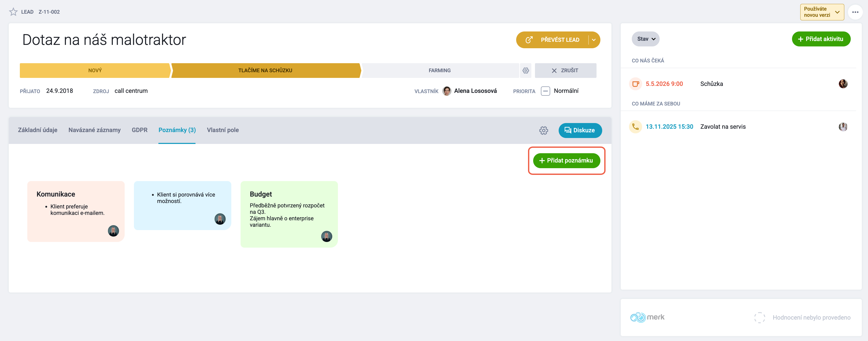
Task: Click the Merk logo
Action: tap(647, 317)
